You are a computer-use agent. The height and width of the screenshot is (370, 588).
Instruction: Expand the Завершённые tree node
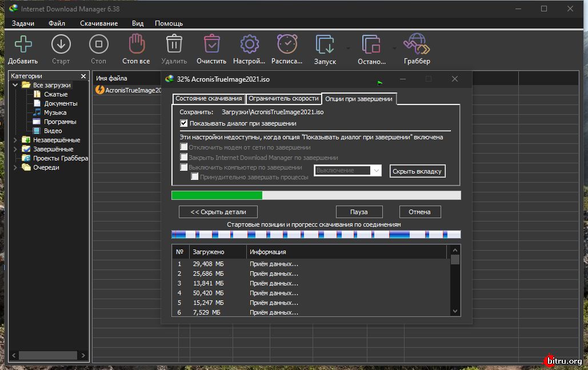[x=15, y=149]
